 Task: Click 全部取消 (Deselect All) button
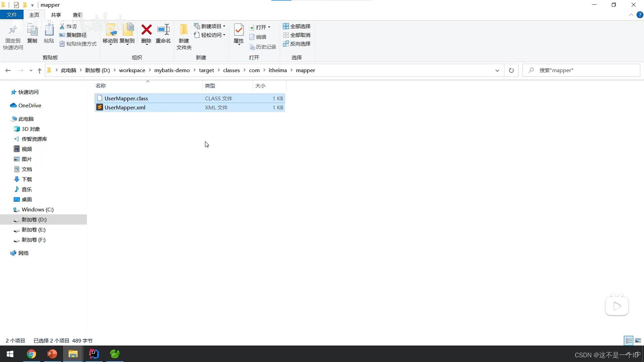tap(297, 35)
